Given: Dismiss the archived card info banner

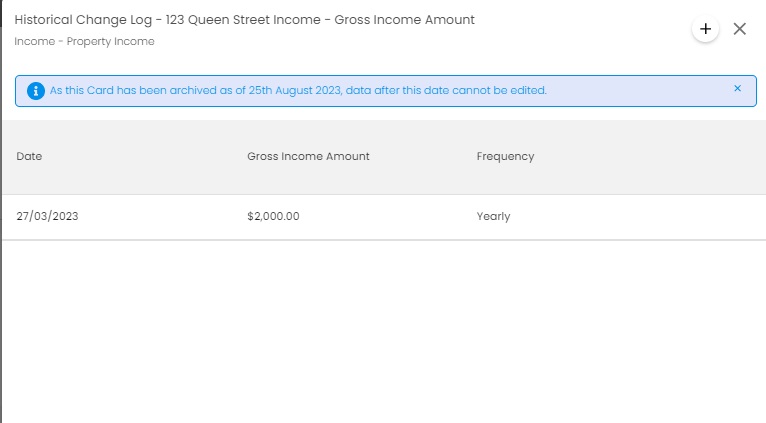Looking at the screenshot, I should click(x=738, y=88).
